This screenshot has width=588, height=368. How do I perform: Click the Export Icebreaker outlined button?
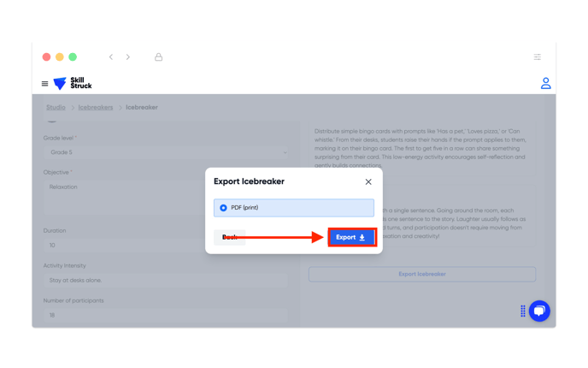point(422,274)
